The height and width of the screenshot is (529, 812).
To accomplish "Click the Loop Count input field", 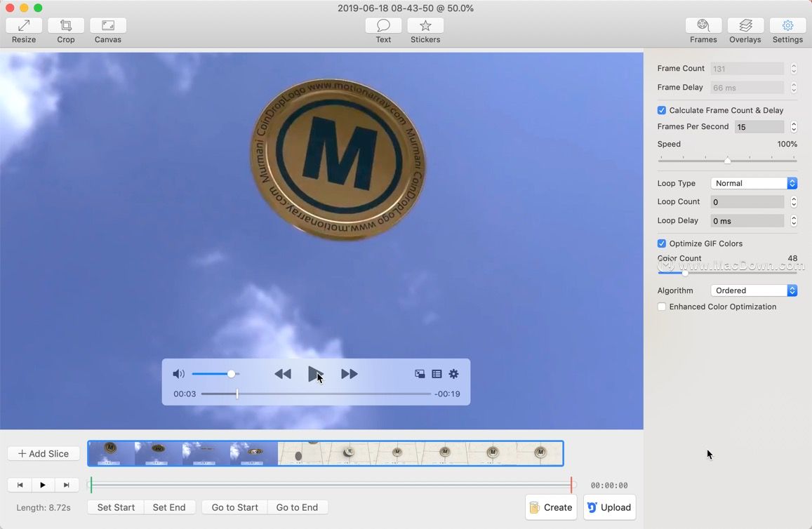I will coord(747,202).
